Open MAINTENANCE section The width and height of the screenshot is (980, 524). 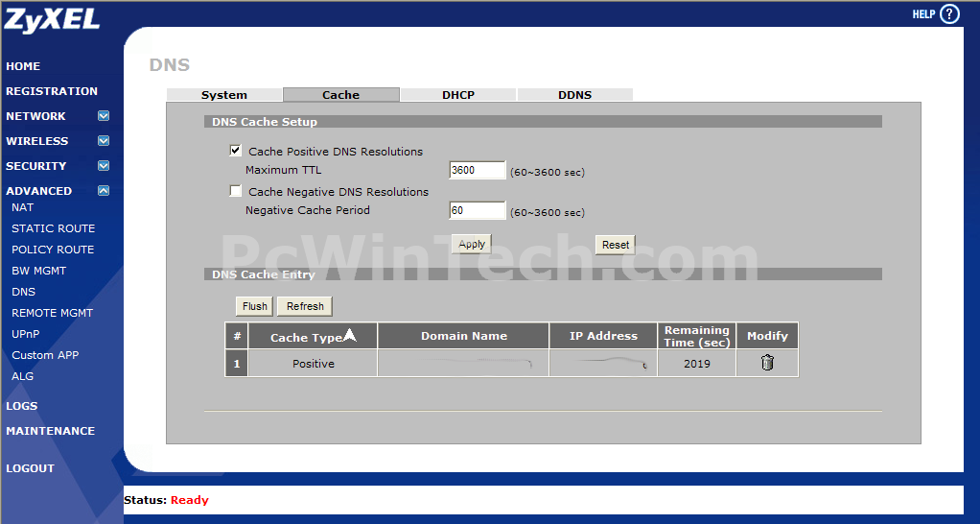[x=51, y=431]
